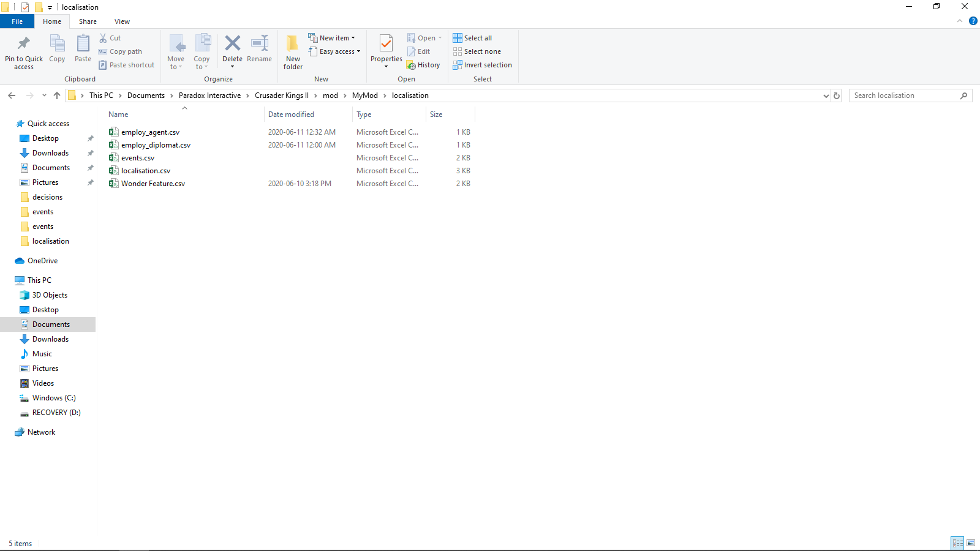
Task: Expand the address bar history dropdown
Action: point(826,96)
